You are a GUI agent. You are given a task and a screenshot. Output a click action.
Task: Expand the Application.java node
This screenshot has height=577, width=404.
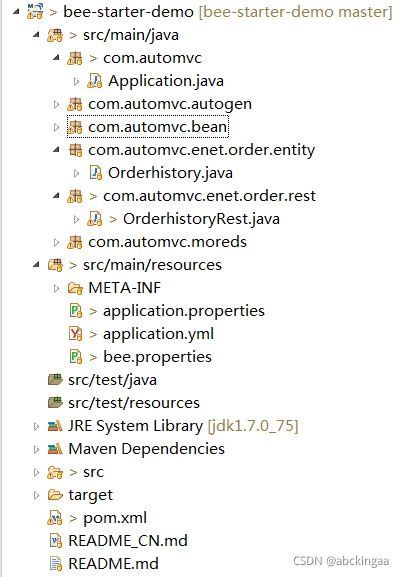pyautogui.click(x=76, y=81)
